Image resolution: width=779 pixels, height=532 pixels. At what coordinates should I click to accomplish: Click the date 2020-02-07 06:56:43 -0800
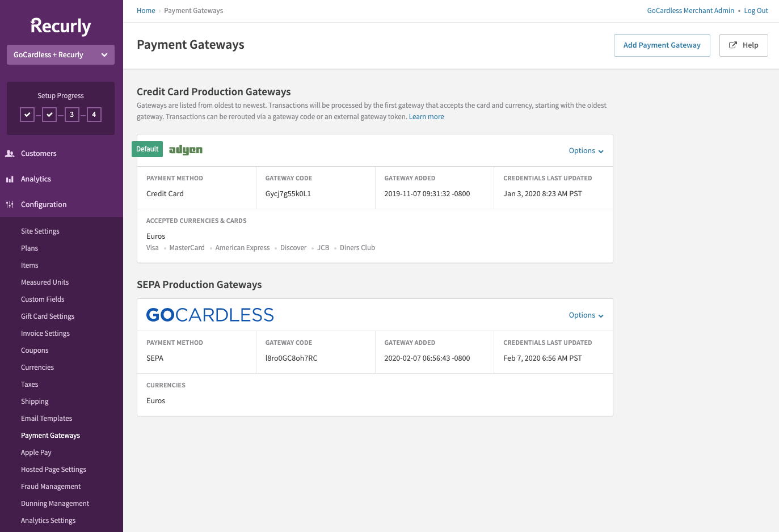tap(427, 358)
